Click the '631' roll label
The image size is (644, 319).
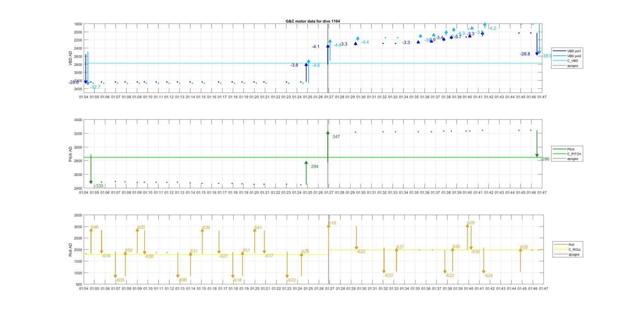point(194,251)
